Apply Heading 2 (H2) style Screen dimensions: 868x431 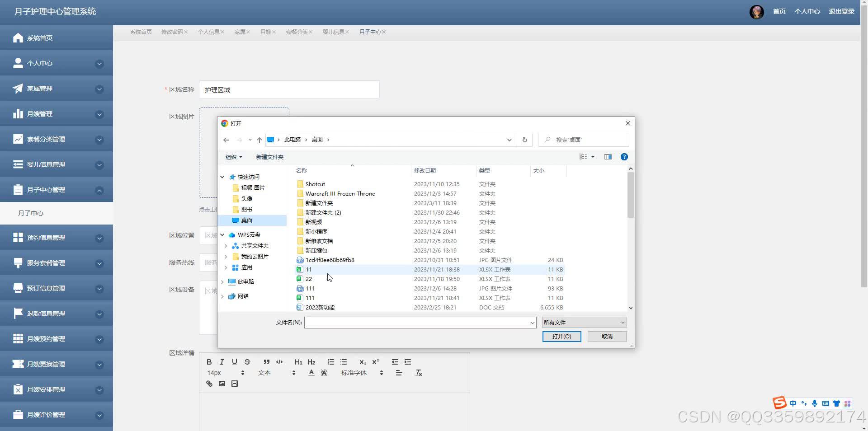pyautogui.click(x=311, y=362)
